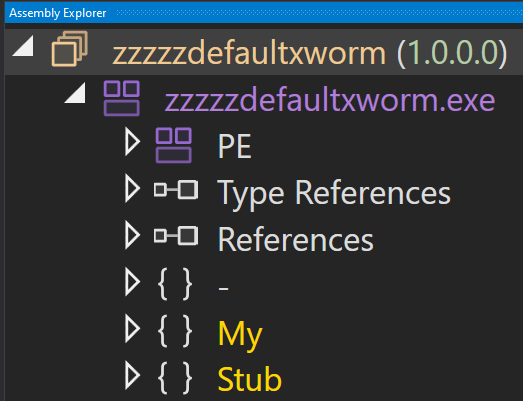Select the Stub namespace label
Viewport: 523px width, 401px height.
click(249, 379)
